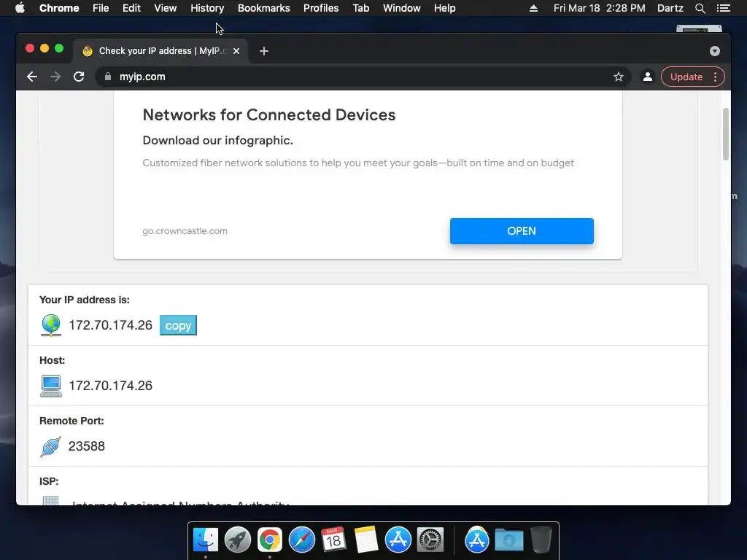Go forward to next page
Image resolution: width=747 pixels, height=560 pixels.
pos(55,77)
